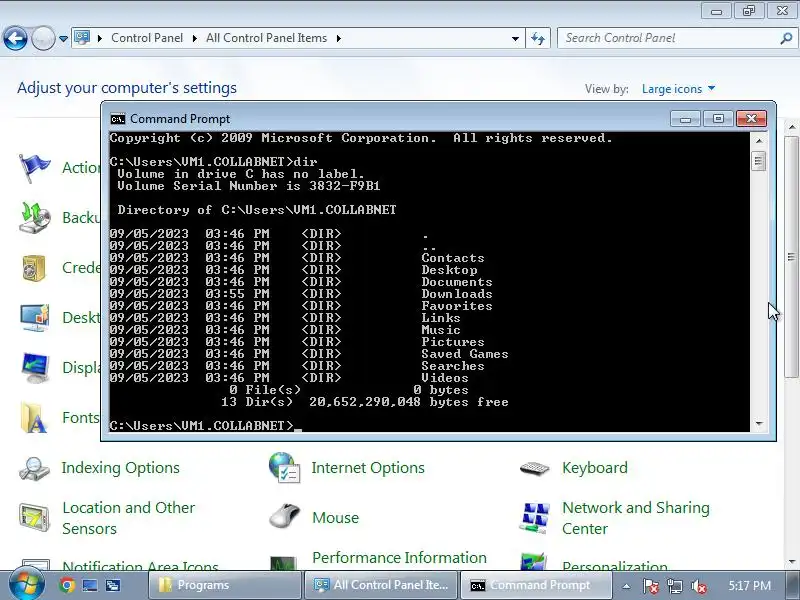Switch to Command Prompt taskbar button
This screenshot has width=800, height=600.
(536, 585)
